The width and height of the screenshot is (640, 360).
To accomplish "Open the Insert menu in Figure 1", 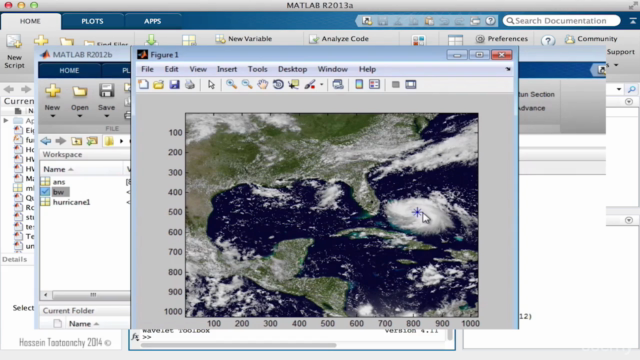I will (x=227, y=69).
